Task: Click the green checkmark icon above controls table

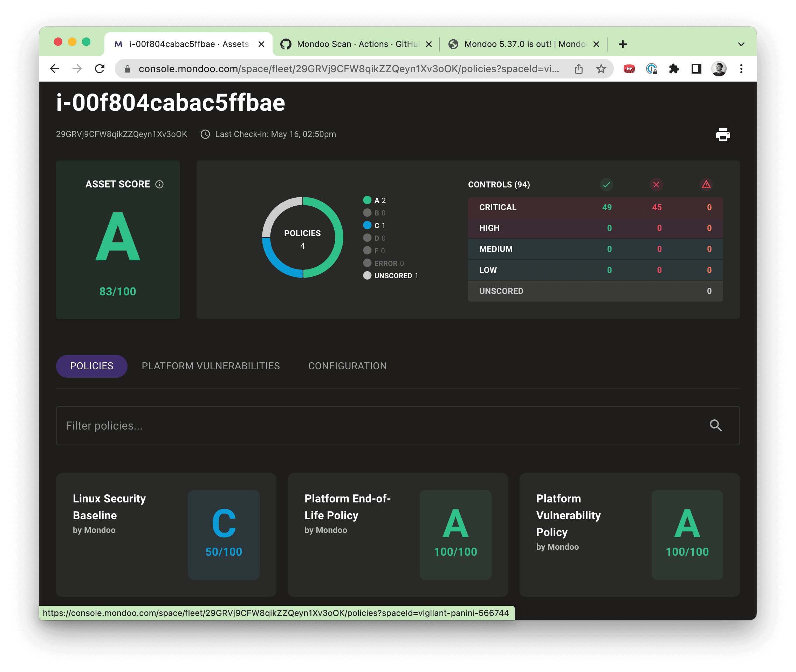Action: (x=606, y=185)
